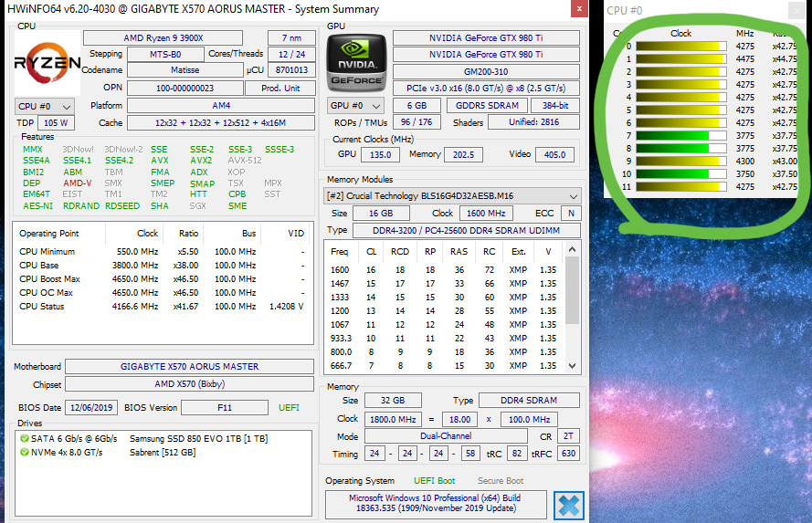Viewport: 812px width, 523px height.
Task: Click the 7 nm process field
Action: [x=291, y=37]
